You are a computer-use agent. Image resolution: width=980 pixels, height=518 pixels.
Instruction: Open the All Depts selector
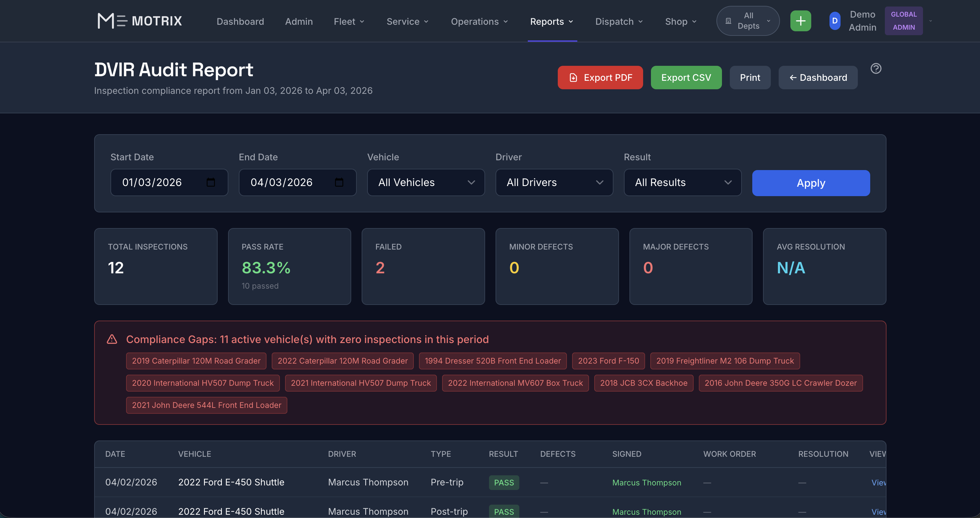748,21
